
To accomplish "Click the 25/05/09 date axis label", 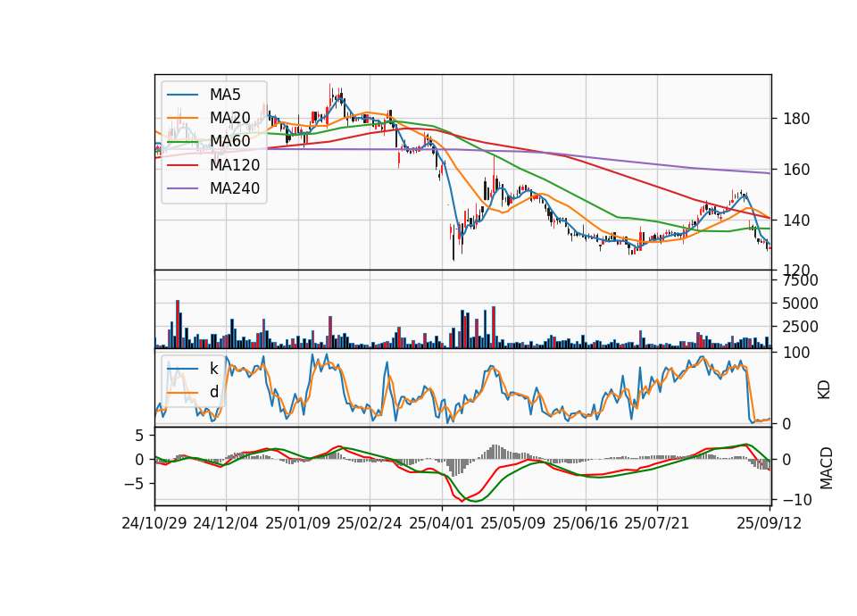I will pyautogui.click(x=513, y=524).
